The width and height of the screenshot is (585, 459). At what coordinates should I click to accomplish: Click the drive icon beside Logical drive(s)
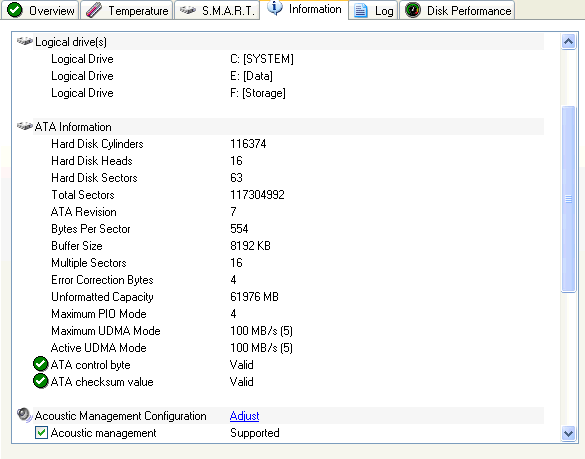[x=25, y=41]
